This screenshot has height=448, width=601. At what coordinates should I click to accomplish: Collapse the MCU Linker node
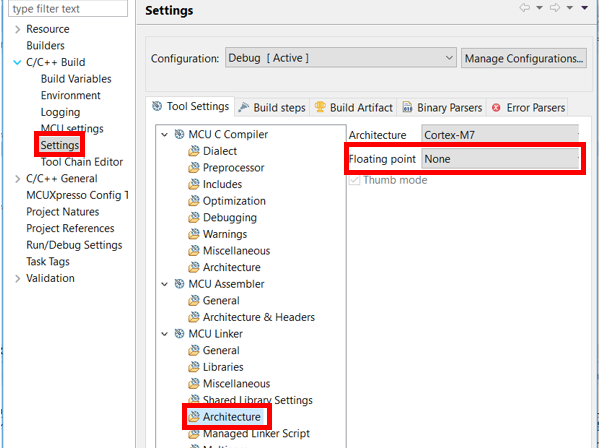[164, 334]
